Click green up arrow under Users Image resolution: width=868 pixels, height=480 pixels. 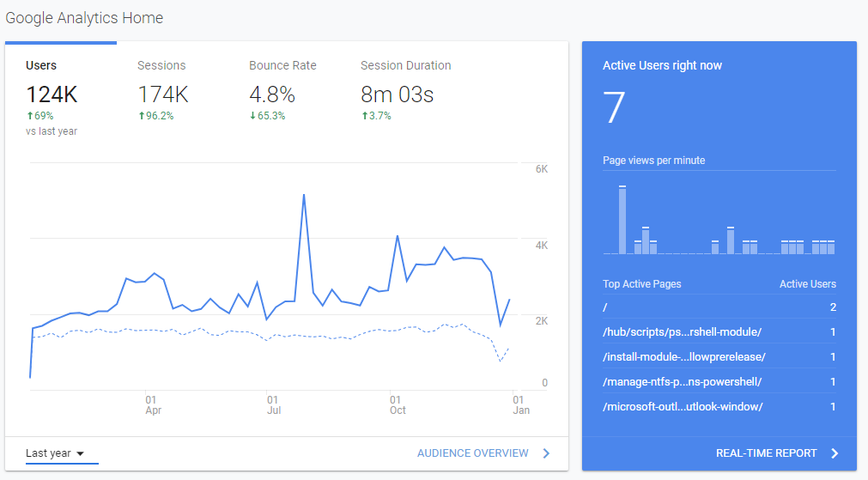click(x=29, y=116)
